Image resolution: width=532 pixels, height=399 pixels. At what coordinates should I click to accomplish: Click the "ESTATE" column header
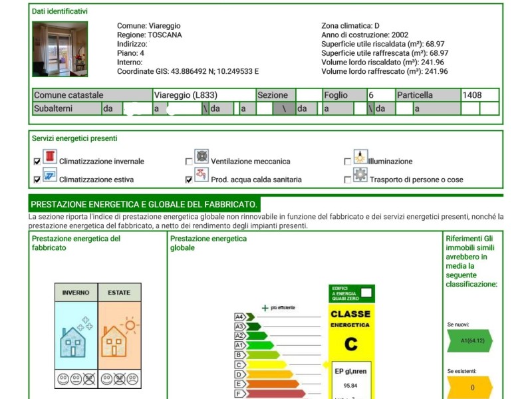pos(120,293)
